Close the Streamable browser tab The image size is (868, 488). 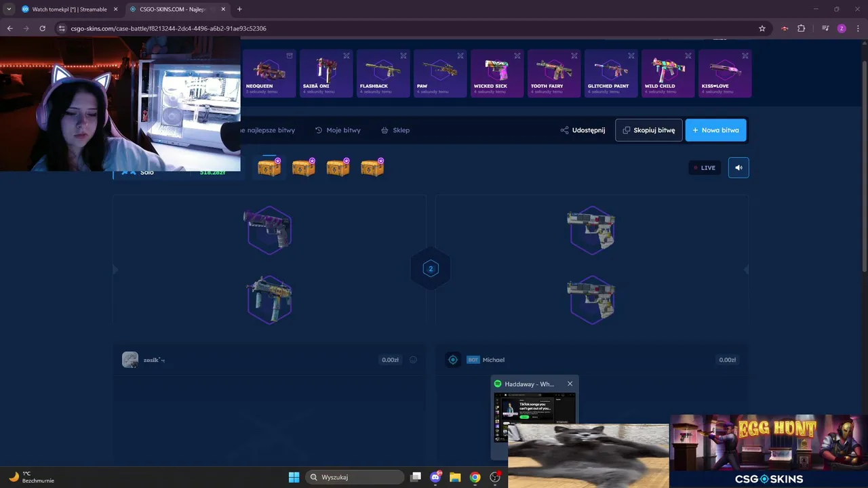pos(115,9)
